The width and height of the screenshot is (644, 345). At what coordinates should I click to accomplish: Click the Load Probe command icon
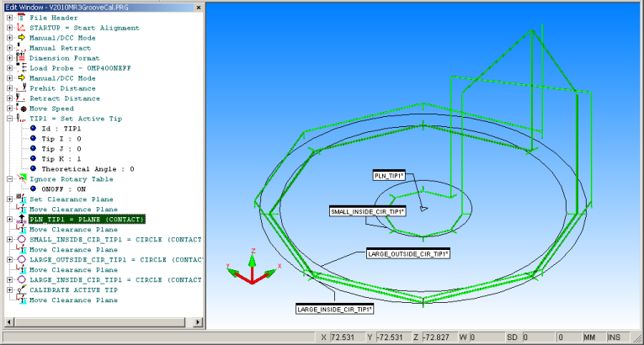tap(21, 68)
